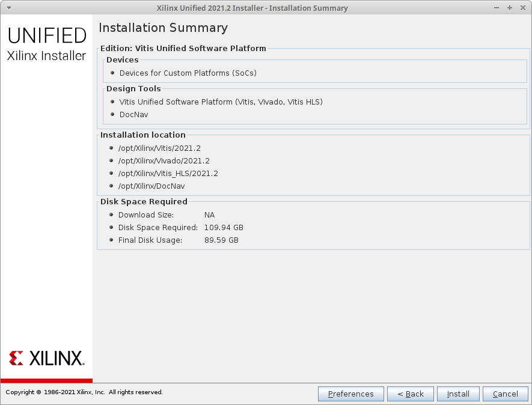Click the UNIFIED Xilinx Installer banner text
This screenshot has width=532, height=405.
click(x=47, y=44)
